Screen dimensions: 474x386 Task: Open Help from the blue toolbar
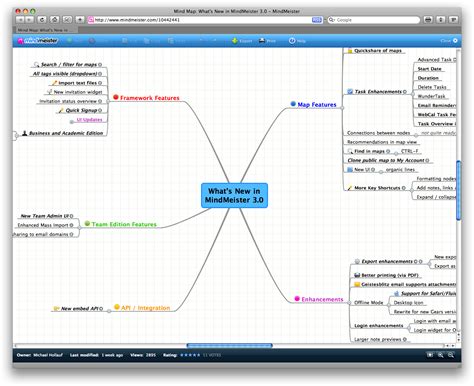click(297, 41)
